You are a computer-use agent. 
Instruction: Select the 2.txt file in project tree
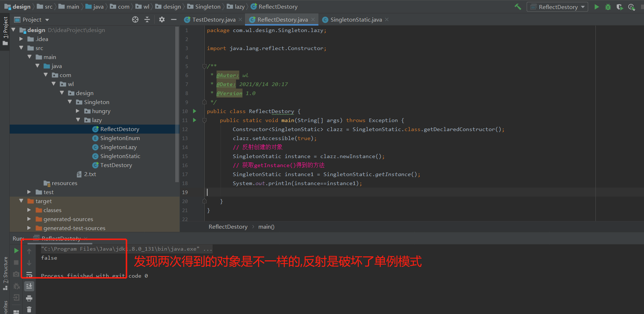pyautogui.click(x=86, y=174)
